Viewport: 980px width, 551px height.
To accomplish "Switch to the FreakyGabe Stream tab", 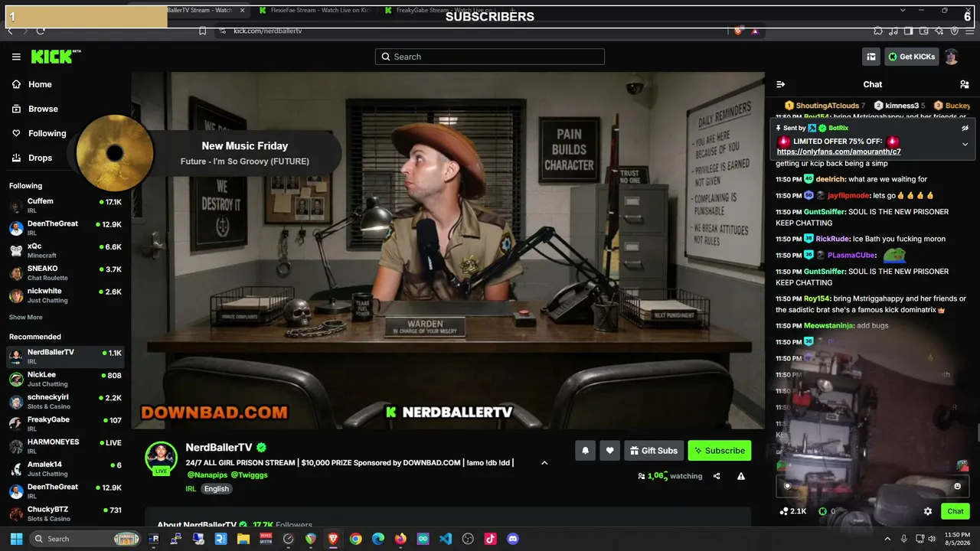I will pyautogui.click(x=440, y=10).
